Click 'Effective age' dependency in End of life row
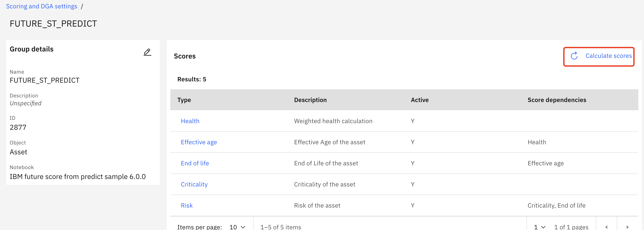644x230 pixels. pyautogui.click(x=545, y=163)
